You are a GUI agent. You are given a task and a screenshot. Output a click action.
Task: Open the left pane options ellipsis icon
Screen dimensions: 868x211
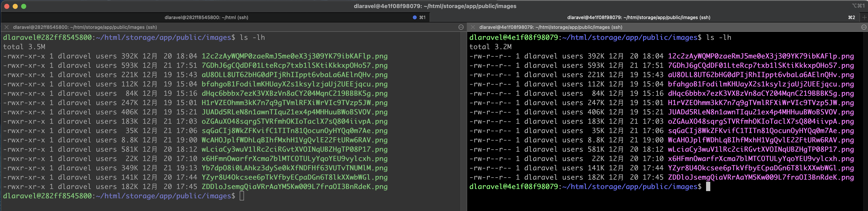pyautogui.click(x=461, y=27)
